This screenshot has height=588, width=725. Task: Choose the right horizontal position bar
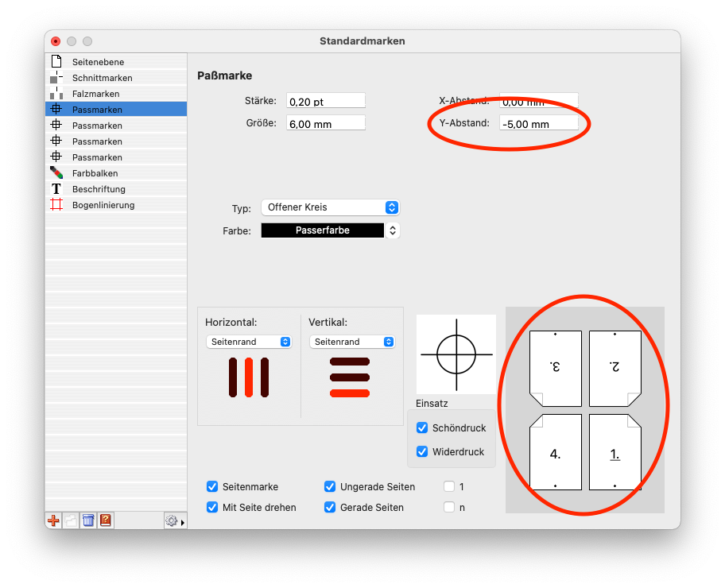(x=265, y=377)
